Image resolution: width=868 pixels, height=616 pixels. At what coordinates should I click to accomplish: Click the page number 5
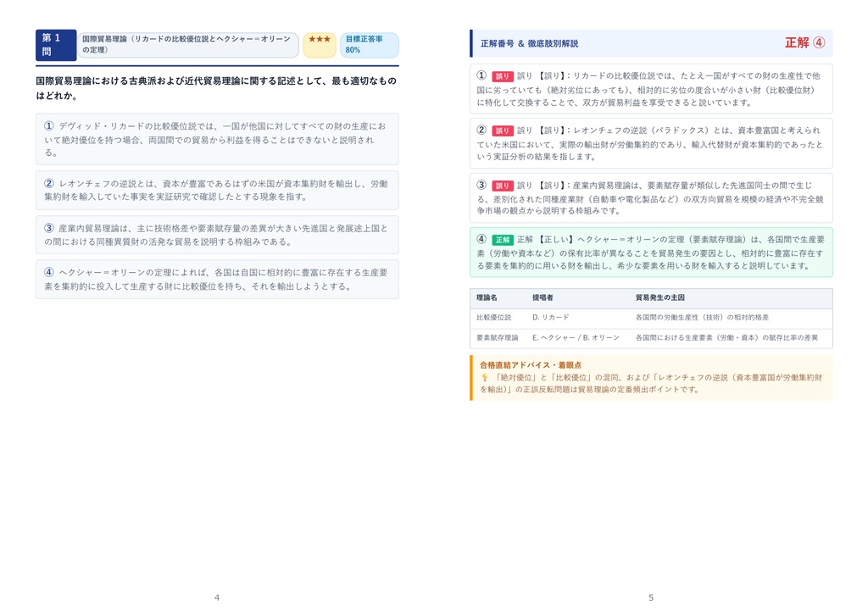click(651, 597)
